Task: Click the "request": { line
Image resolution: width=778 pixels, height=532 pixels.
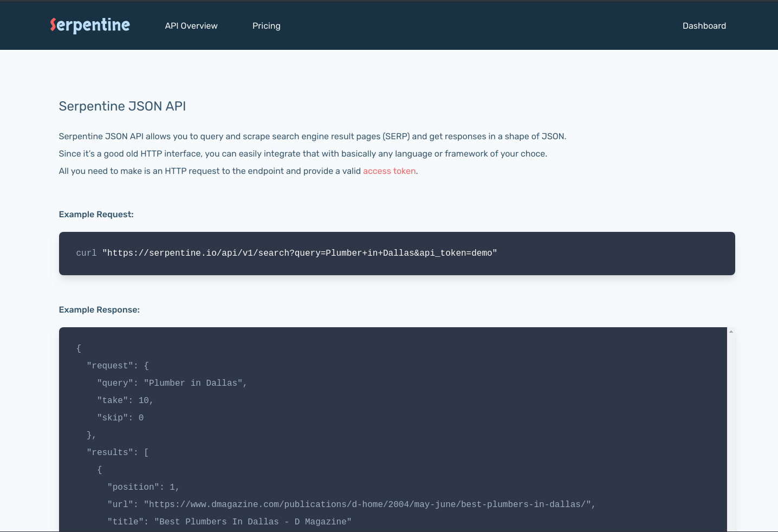Action: pos(118,366)
